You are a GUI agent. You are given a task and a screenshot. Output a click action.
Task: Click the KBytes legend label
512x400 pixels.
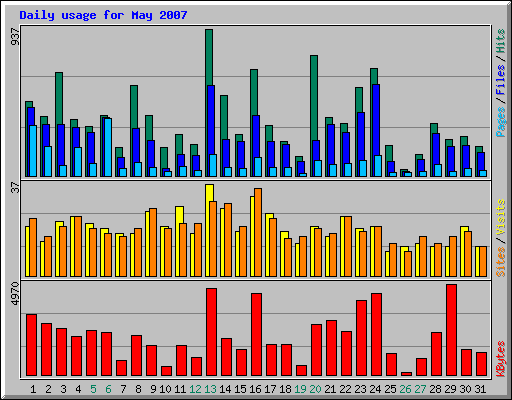[x=501, y=359]
